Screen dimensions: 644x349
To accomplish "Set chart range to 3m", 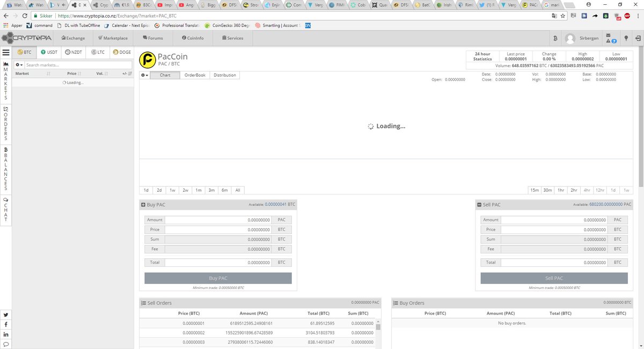I will pos(211,190).
